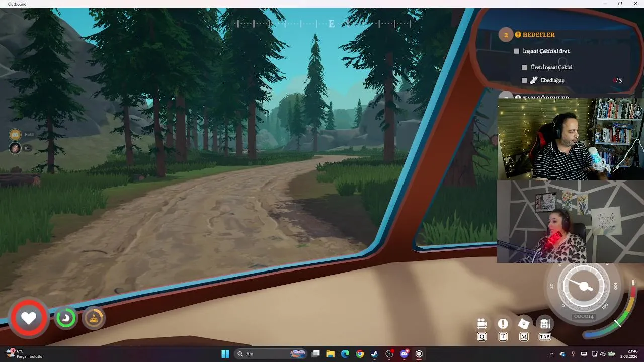Click the vehicle battery energy gauge

pos(94,318)
